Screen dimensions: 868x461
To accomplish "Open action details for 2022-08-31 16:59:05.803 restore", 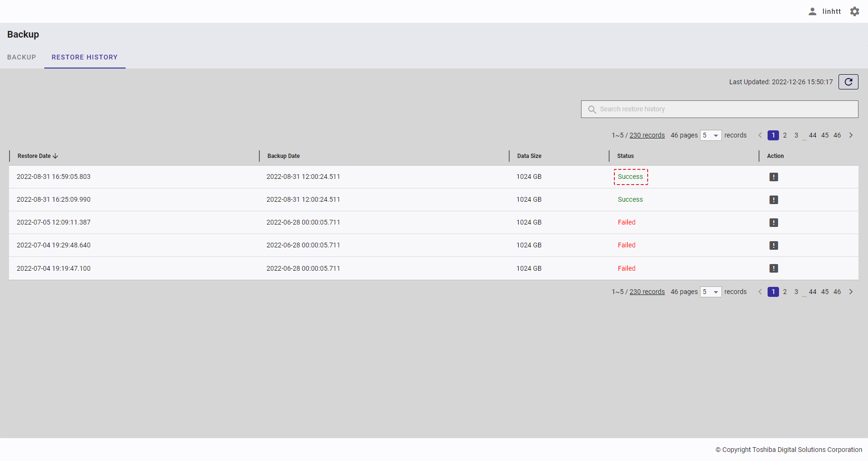I will (x=773, y=177).
